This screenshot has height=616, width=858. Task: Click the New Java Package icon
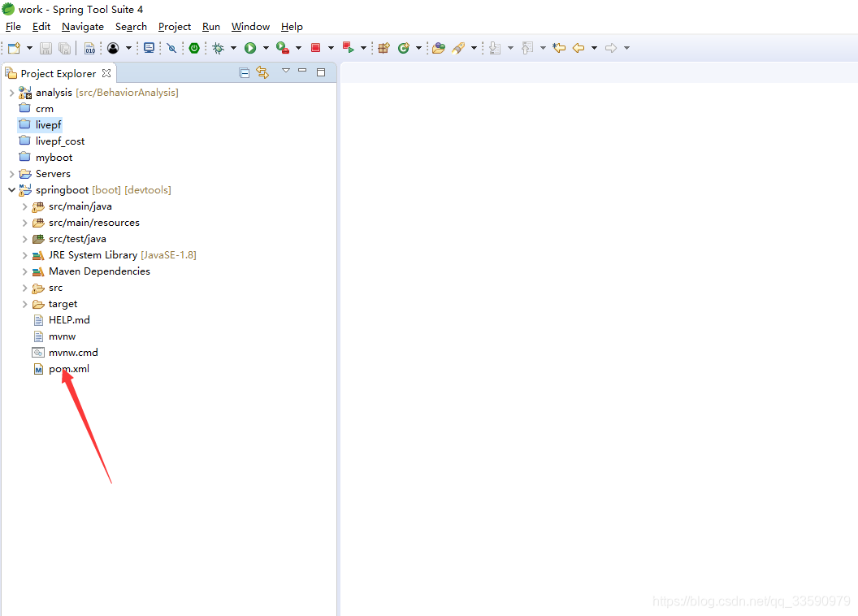pos(383,48)
